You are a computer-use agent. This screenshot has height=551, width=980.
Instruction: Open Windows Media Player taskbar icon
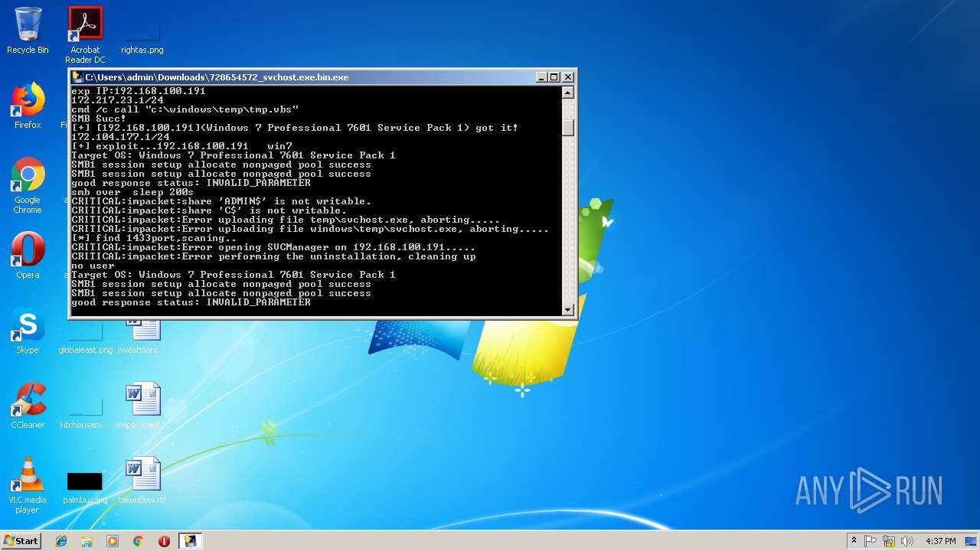click(x=113, y=541)
